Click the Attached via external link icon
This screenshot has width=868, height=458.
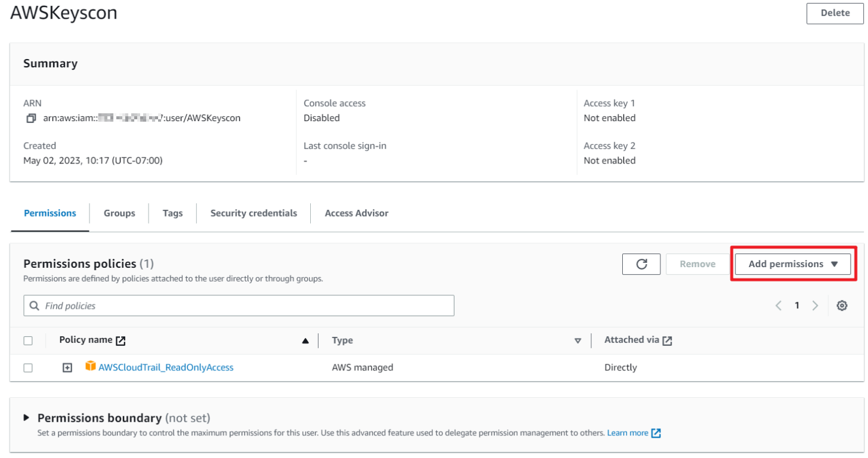click(x=668, y=341)
